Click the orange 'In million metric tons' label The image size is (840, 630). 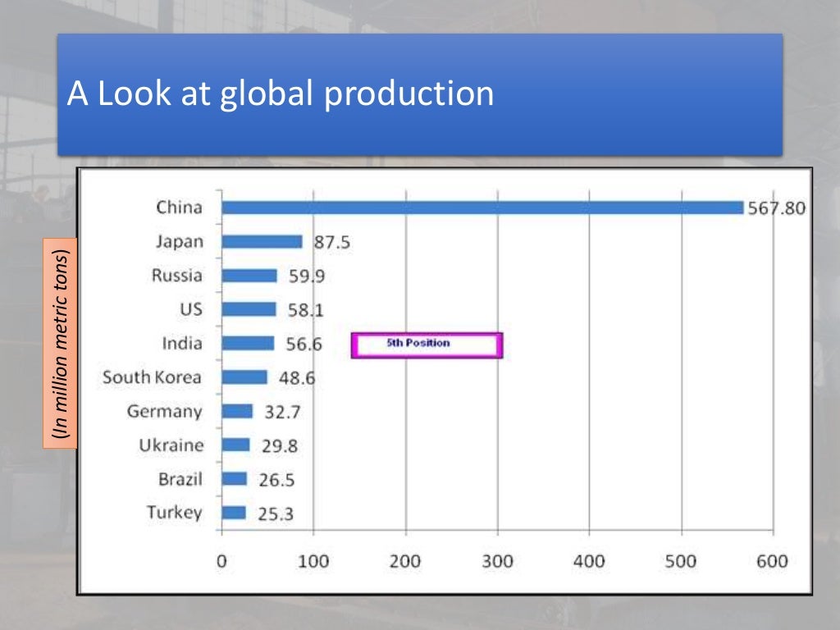[x=60, y=344]
